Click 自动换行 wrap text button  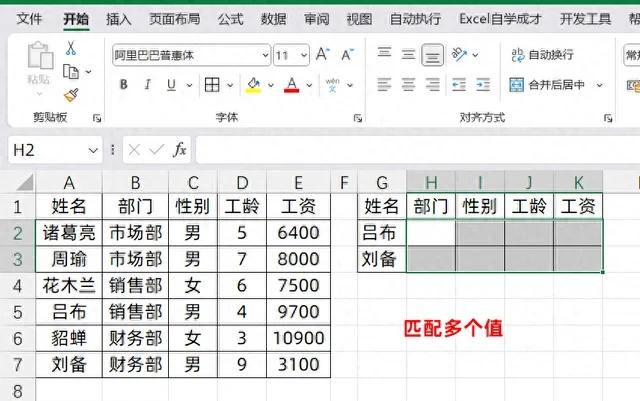pyautogui.click(x=542, y=55)
